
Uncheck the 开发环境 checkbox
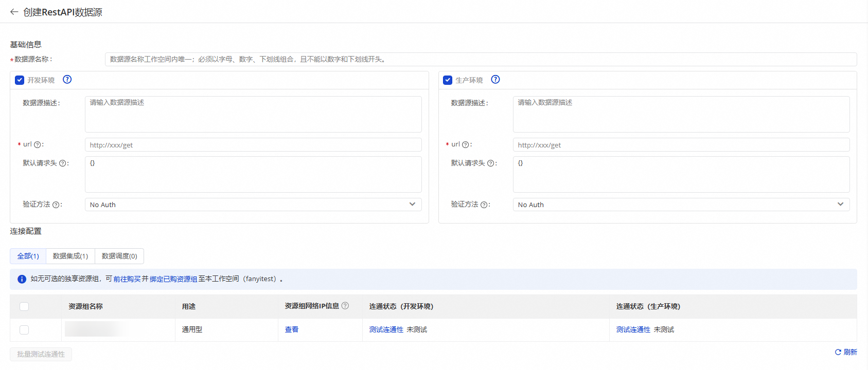(20, 80)
